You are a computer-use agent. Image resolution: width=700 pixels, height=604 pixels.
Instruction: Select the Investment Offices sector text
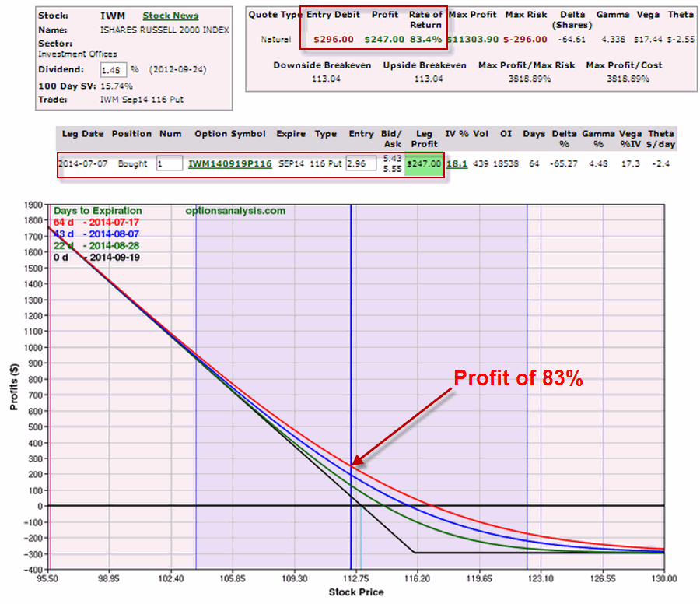pyautogui.click(x=78, y=54)
